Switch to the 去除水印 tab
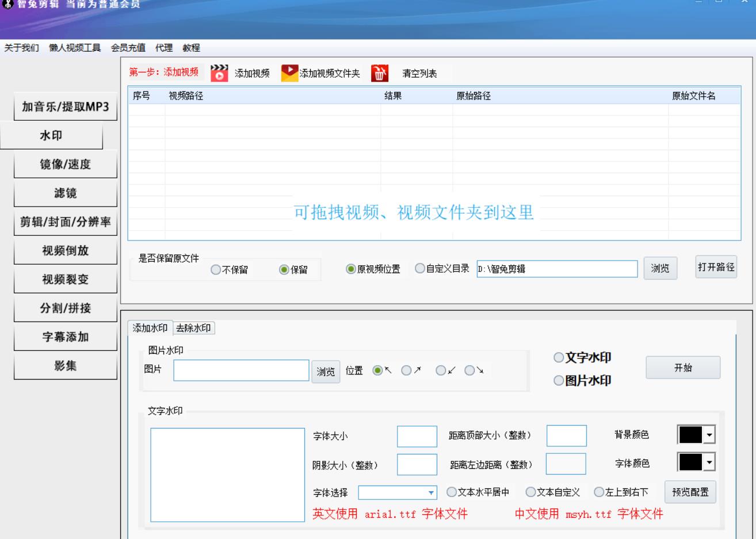Viewport: 756px width, 539px height. [193, 328]
